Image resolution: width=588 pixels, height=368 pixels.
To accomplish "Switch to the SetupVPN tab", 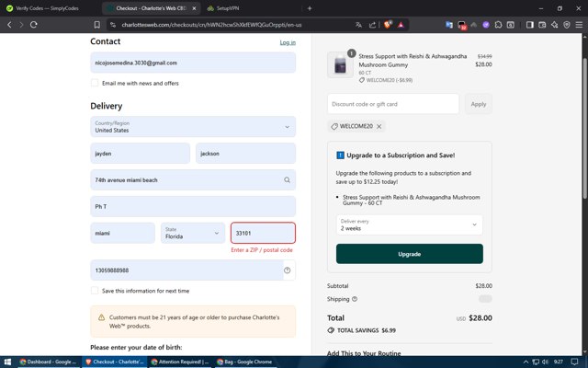I will pos(229,8).
